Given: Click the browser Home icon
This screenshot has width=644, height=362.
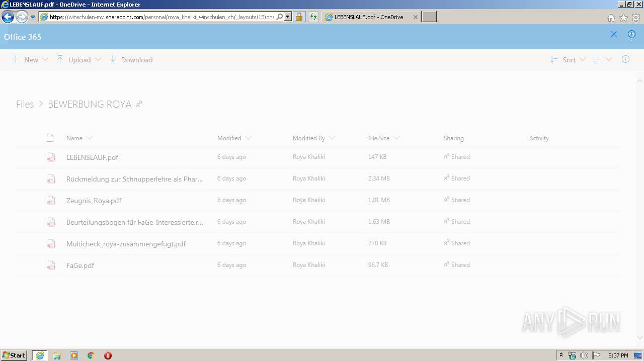Looking at the screenshot, I should pyautogui.click(x=611, y=18).
